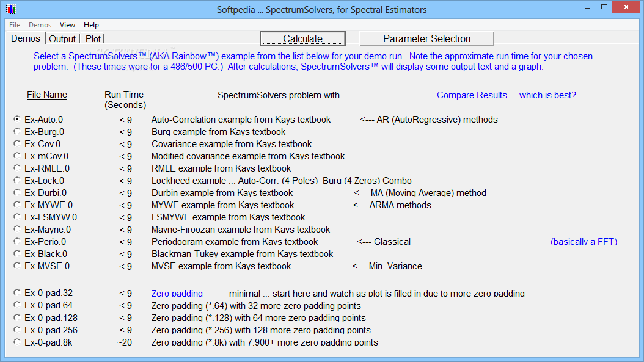
Task: Open the File menu
Action: (15, 25)
